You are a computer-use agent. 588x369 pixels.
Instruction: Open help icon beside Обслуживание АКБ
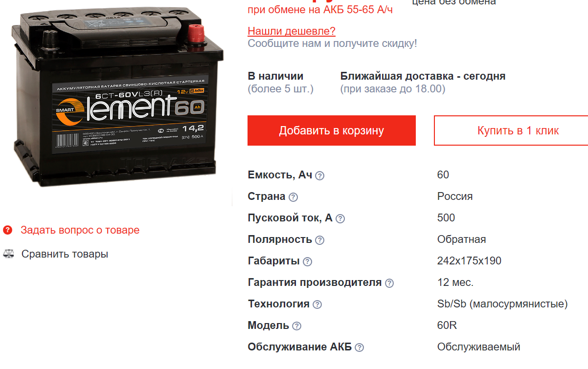359,347
